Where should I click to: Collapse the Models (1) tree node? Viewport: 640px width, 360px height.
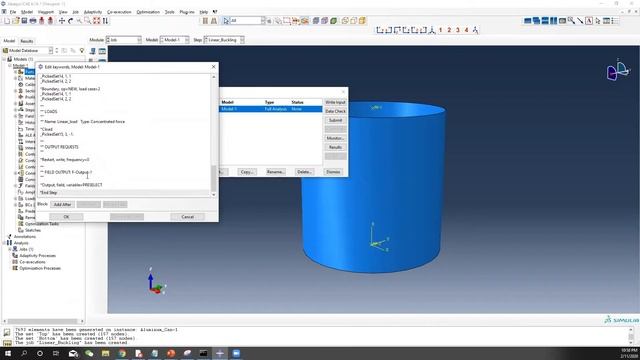[4, 59]
